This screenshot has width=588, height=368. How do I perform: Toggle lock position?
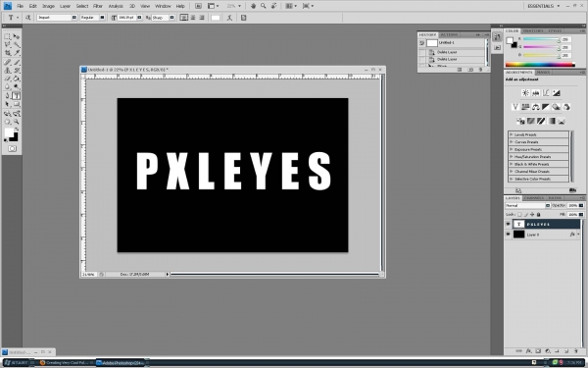pos(532,214)
